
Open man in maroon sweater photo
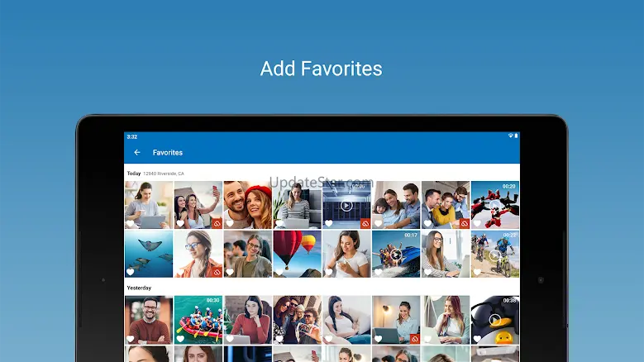pos(149,320)
